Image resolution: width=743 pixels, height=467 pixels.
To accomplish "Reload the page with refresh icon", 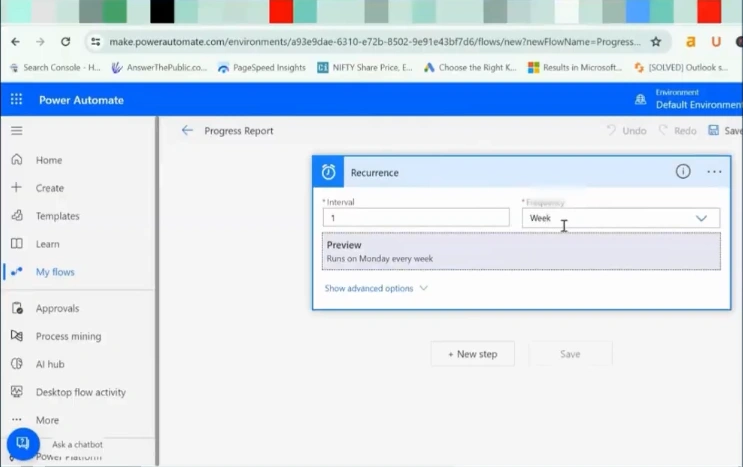I will pyautogui.click(x=65, y=42).
